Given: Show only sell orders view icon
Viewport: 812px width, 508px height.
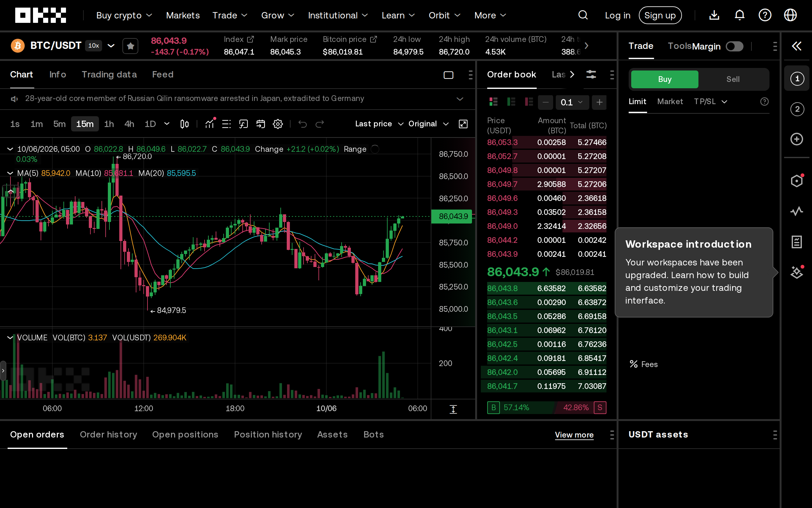Looking at the screenshot, I should click(x=529, y=102).
